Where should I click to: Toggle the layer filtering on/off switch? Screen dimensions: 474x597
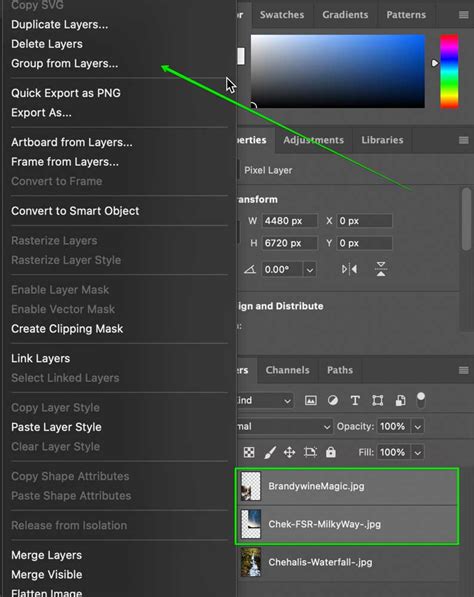point(421,400)
